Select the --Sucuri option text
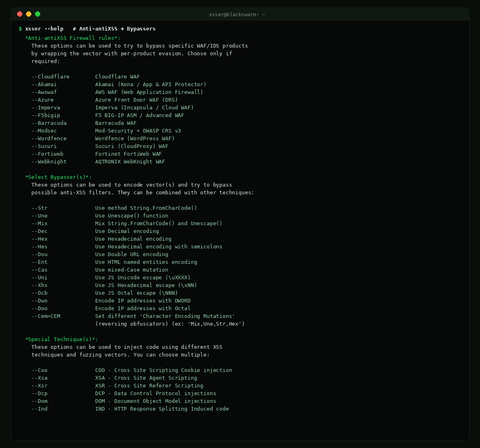The height and width of the screenshot is (448, 480). click(x=44, y=146)
